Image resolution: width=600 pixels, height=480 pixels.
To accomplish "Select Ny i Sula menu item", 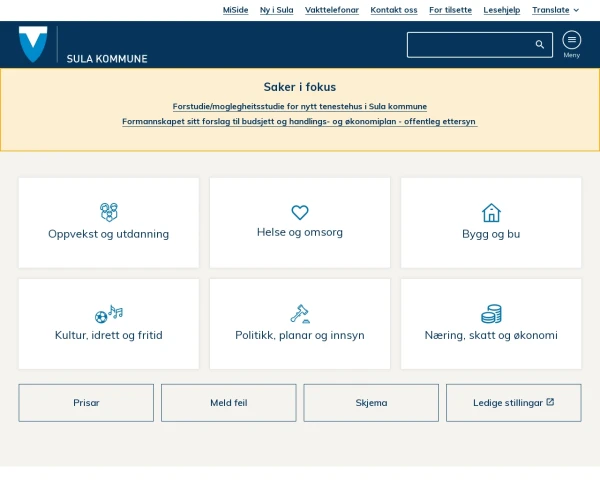I will tap(276, 10).
